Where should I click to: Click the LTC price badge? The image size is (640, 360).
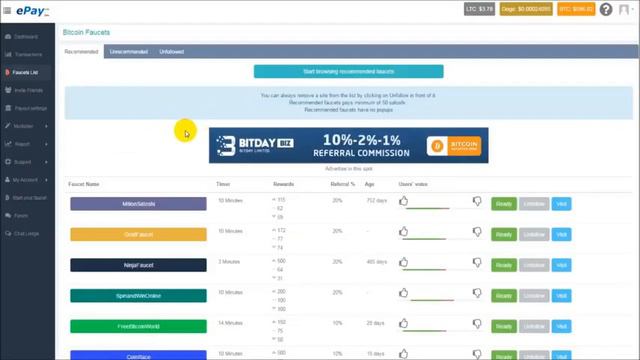click(479, 9)
